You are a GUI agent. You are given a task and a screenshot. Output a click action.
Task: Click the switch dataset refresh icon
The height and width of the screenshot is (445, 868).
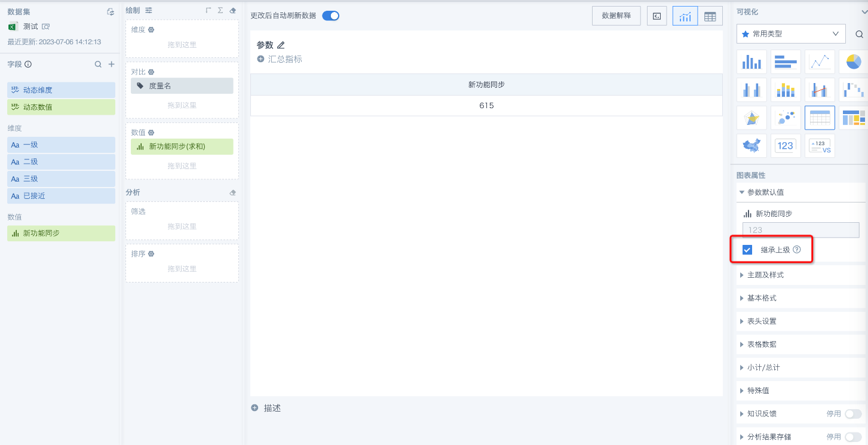110,12
